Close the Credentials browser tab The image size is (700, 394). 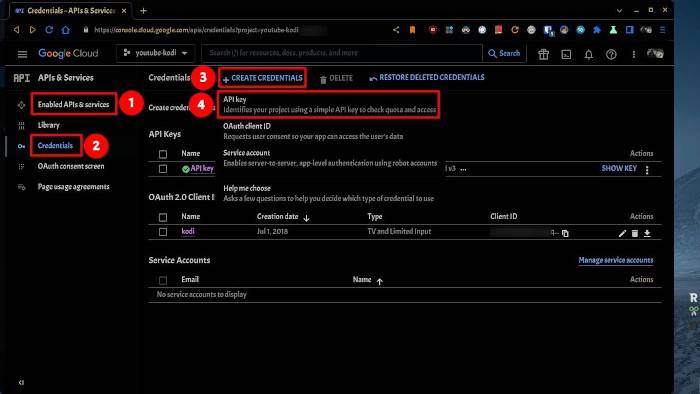(x=124, y=11)
